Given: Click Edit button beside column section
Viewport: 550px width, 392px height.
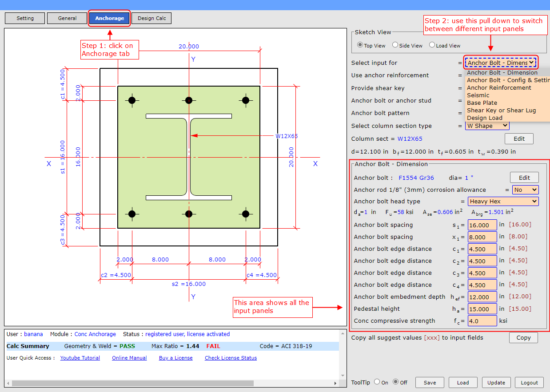Looking at the screenshot, I should coord(519,139).
